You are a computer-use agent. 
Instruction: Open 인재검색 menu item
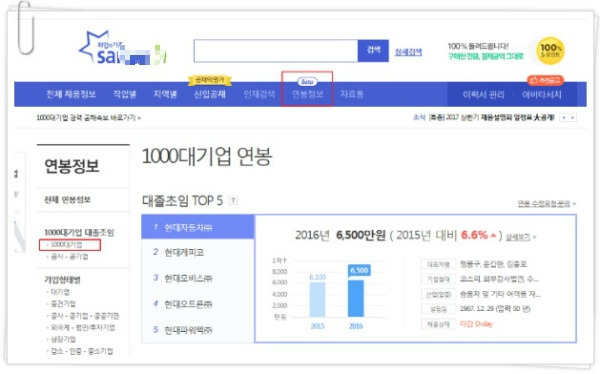pyautogui.click(x=259, y=94)
